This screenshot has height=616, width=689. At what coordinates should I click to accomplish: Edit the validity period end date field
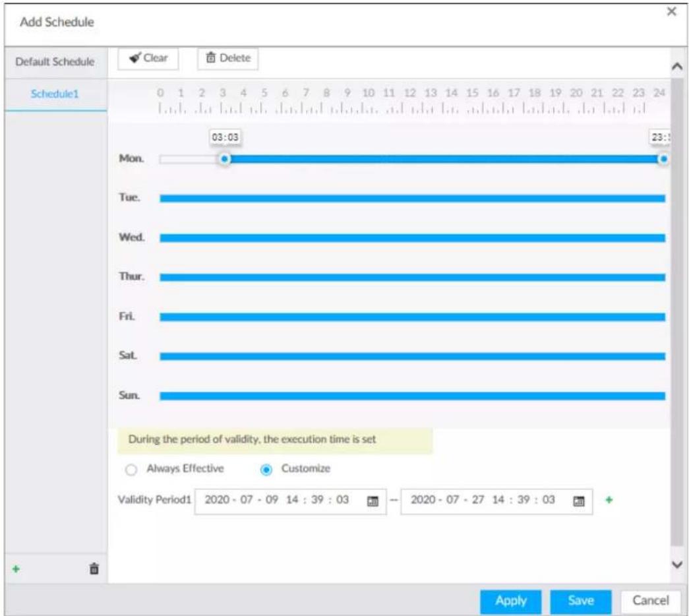click(496, 501)
